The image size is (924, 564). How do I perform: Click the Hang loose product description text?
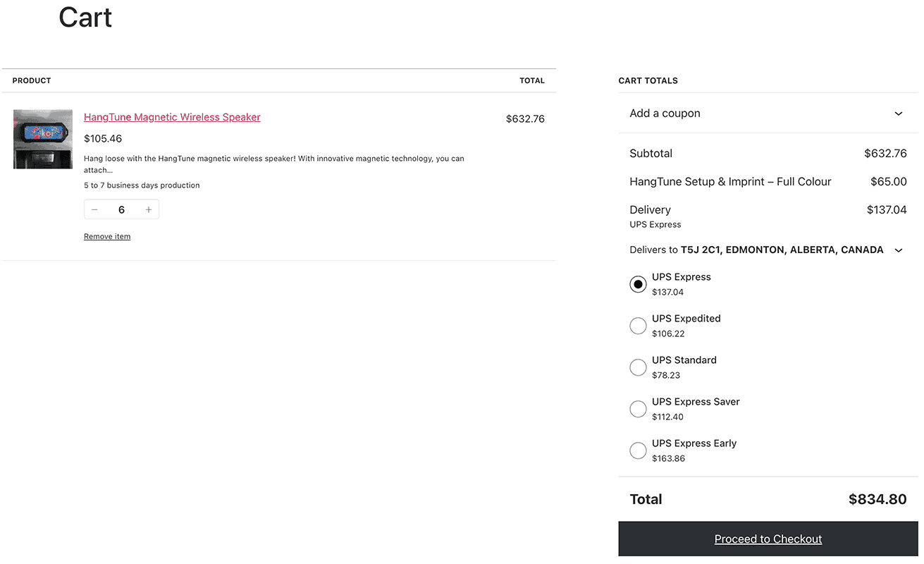[274, 164]
